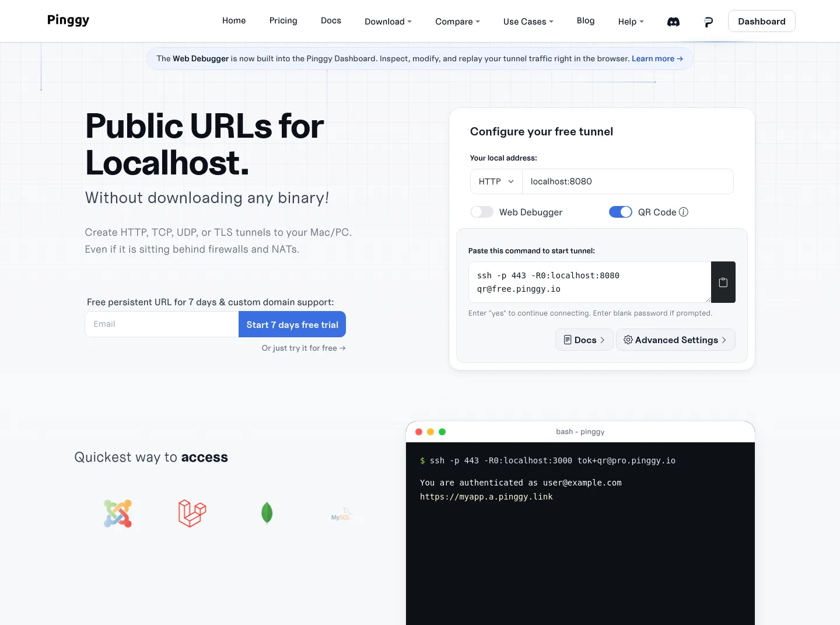Click the Joomla logo icon

click(118, 514)
